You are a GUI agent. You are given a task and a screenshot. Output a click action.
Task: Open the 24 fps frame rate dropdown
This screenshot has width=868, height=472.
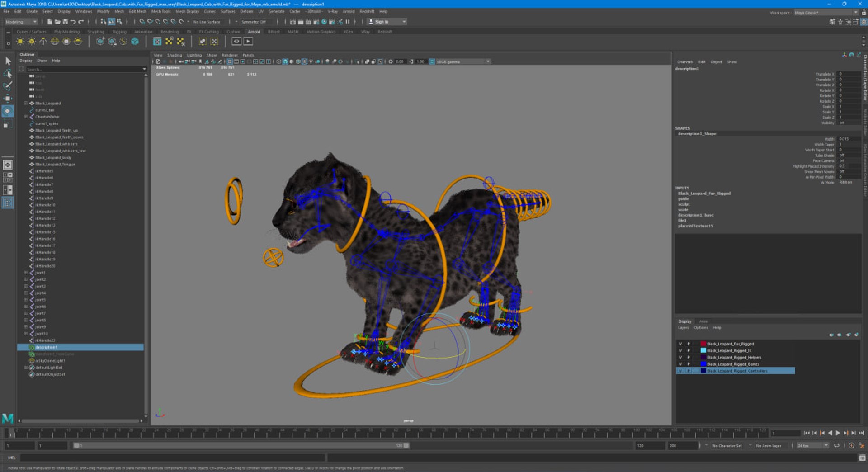[812, 446]
